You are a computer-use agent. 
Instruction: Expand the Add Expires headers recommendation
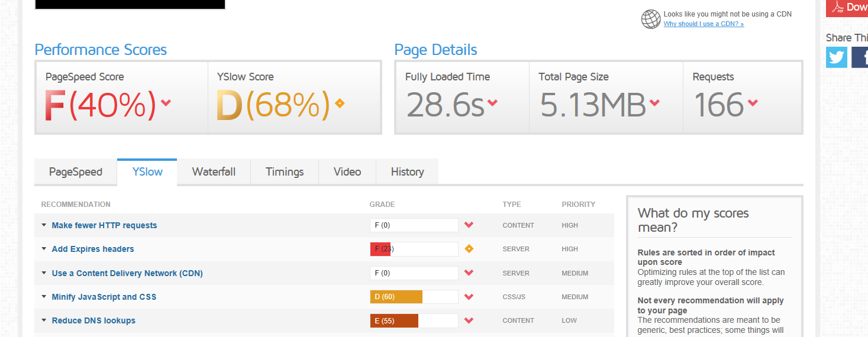(x=44, y=249)
